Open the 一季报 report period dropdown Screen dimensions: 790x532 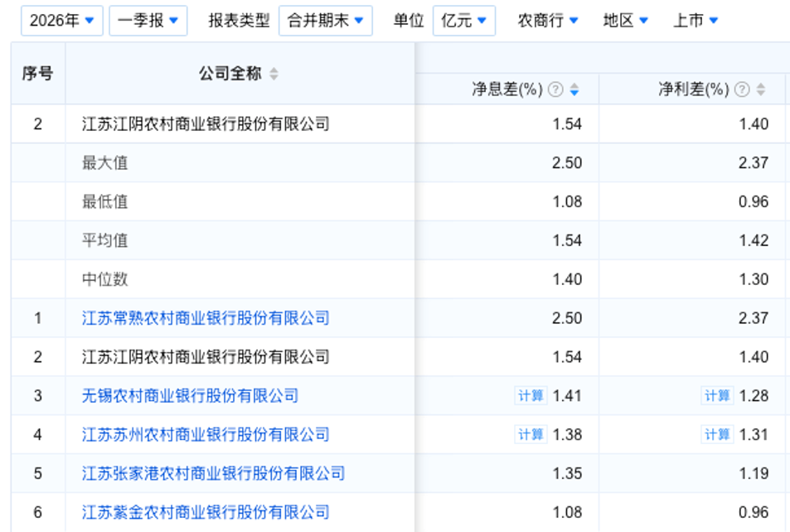tap(148, 21)
